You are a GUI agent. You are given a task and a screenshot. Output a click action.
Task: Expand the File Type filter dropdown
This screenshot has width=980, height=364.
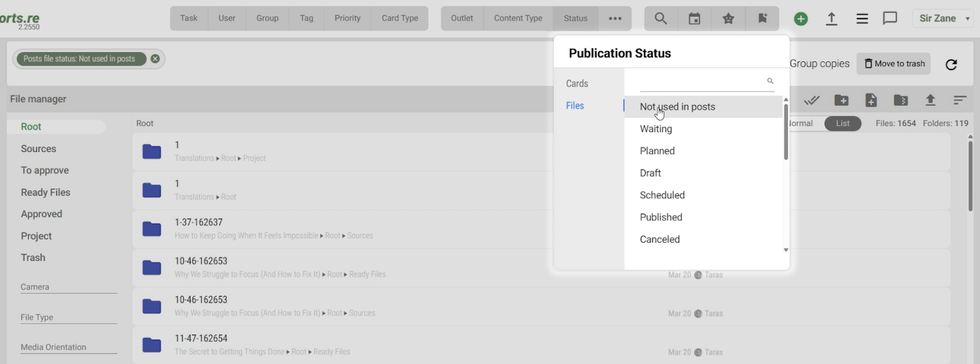(69, 317)
